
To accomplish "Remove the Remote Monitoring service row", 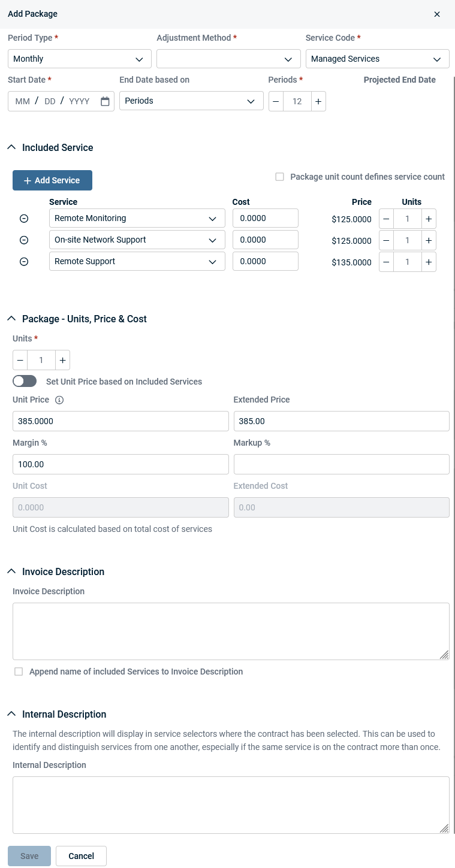I will click(24, 219).
